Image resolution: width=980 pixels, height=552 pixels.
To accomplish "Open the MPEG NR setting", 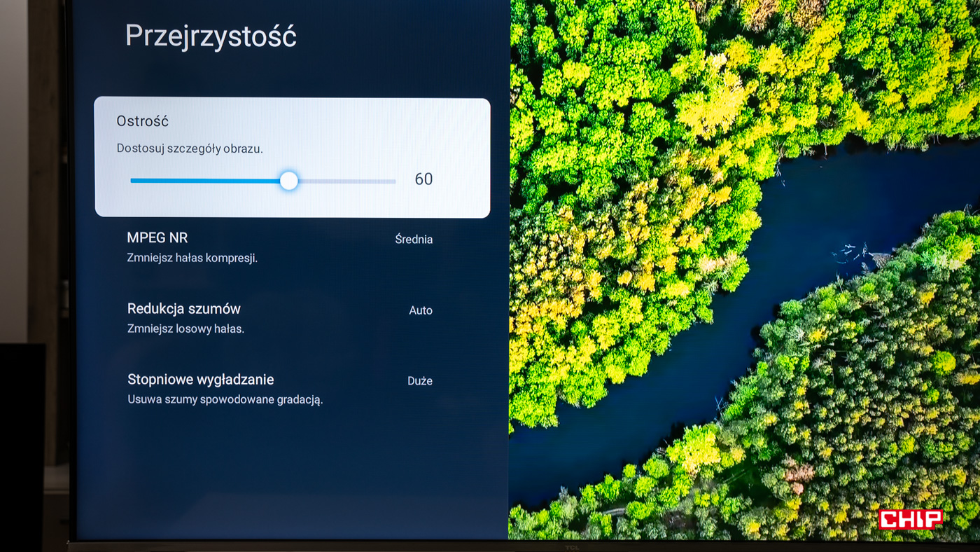I will point(157,238).
